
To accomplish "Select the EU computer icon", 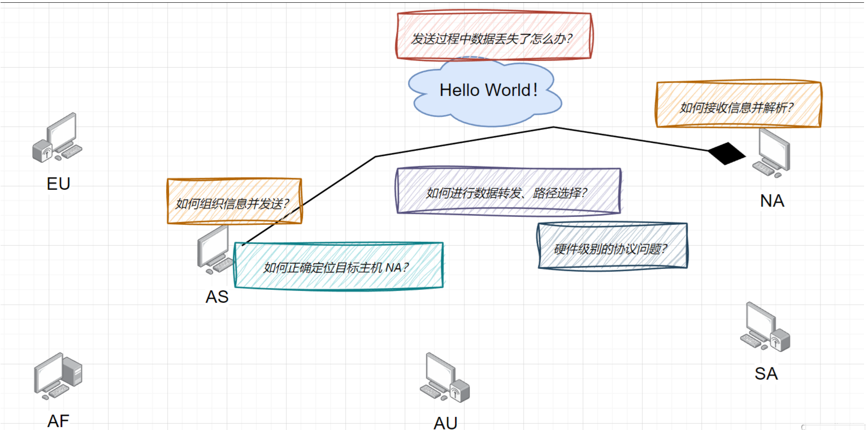I will 57,137.
